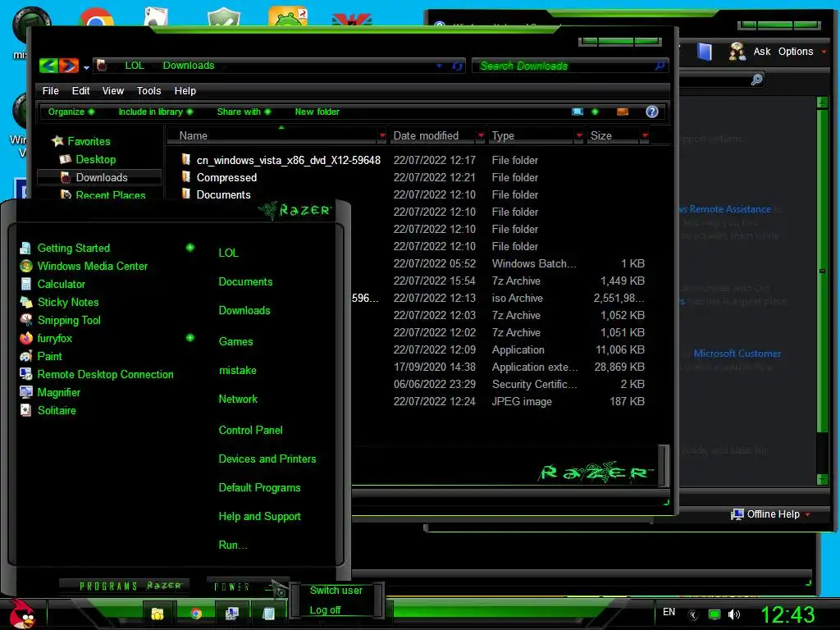This screenshot has height=630, width=840.
Task: Click the Power button in start menu
Action: 232,587
